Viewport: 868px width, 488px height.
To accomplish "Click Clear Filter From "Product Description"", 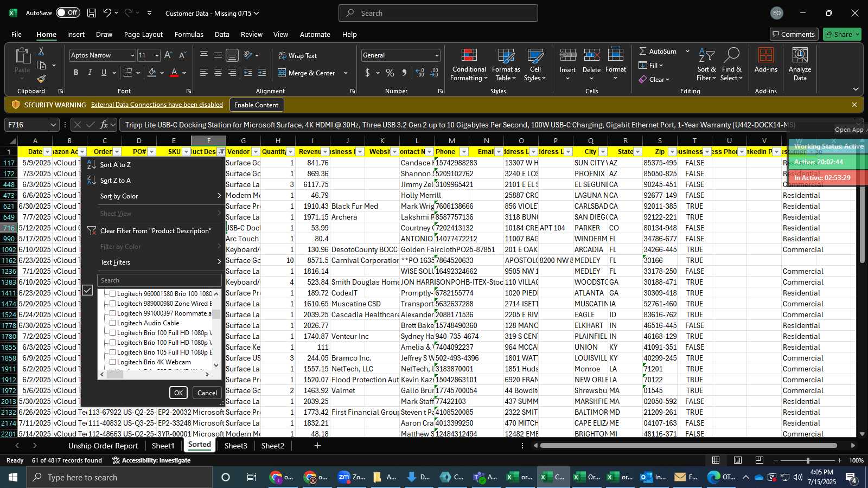I will [x=156, y=231].
